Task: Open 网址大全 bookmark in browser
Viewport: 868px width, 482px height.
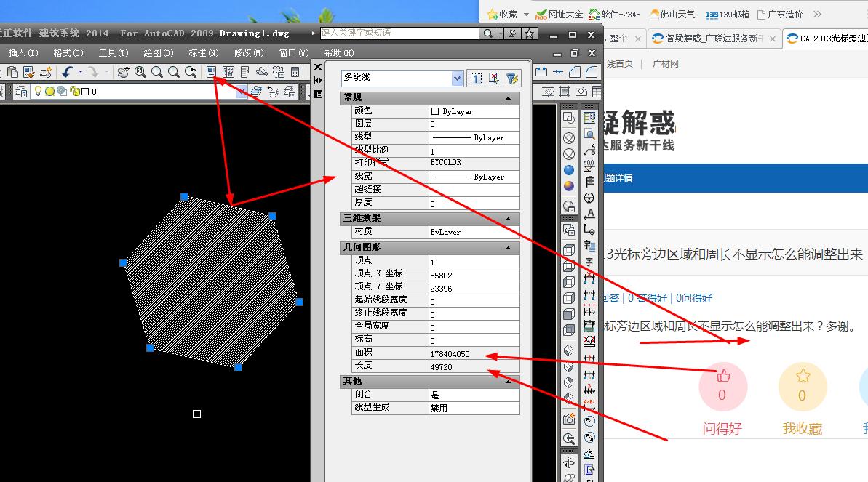Action: 559,15
